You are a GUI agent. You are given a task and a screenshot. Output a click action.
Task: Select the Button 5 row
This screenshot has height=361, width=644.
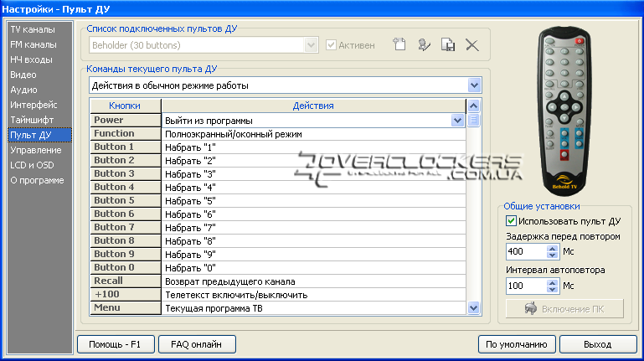tap(126, 200)
